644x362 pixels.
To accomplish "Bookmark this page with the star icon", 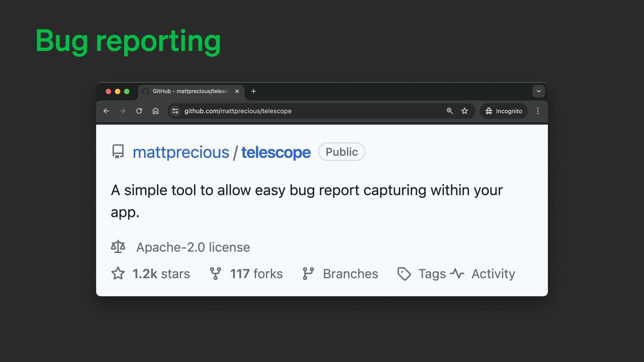I will [x=464, y=111].
